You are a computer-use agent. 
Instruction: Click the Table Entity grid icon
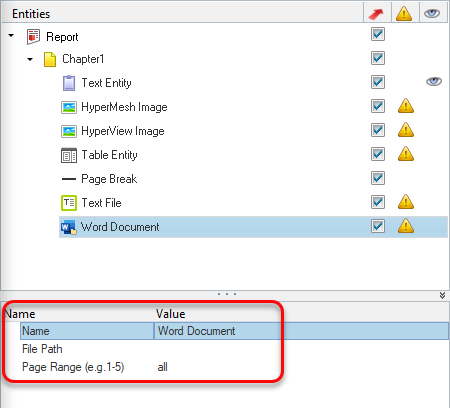click(69, 155)
